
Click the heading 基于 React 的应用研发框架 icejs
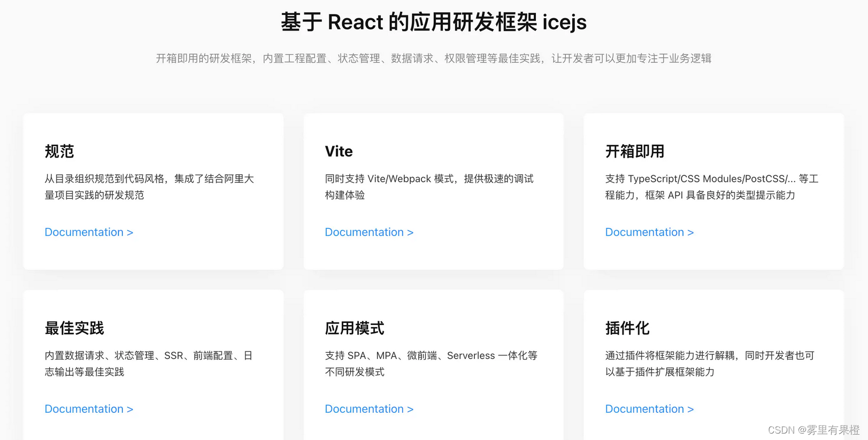[x=434, y=22]
